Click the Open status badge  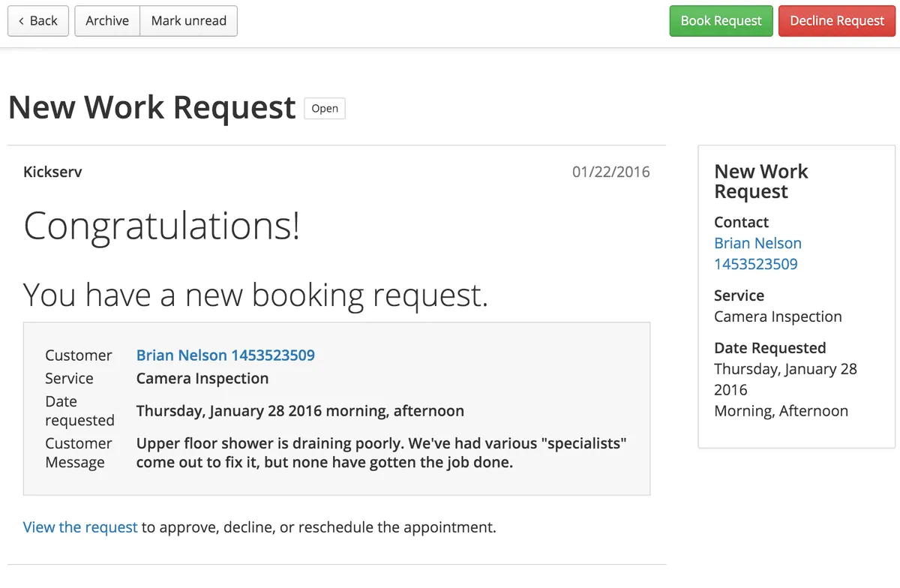[x=325, y=109]
